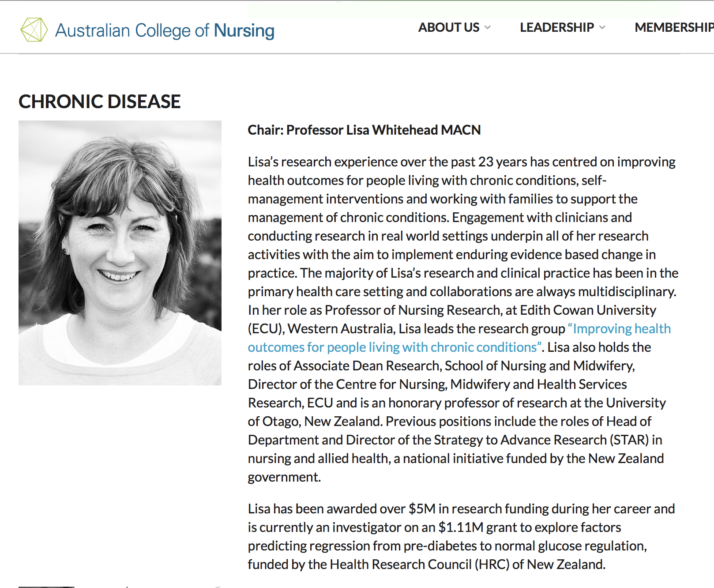Click the Australian College of Nursing logo icon
The image size is (714, 588).
click(x=34, y=30)
